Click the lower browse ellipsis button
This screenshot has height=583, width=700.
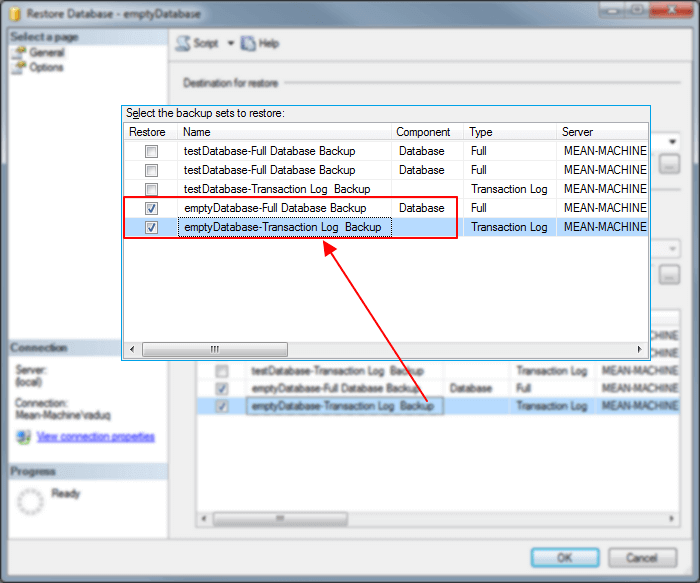[669, 276]
